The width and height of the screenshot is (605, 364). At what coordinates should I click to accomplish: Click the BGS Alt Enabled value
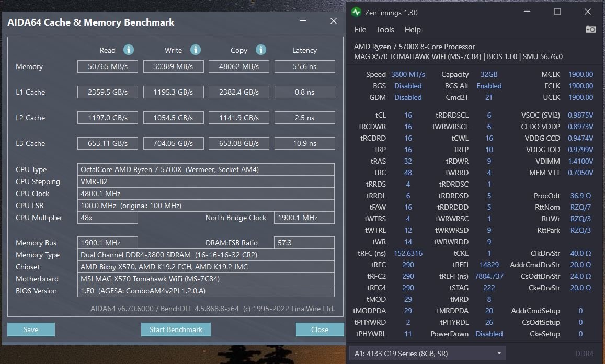click(x=489, y=86)
